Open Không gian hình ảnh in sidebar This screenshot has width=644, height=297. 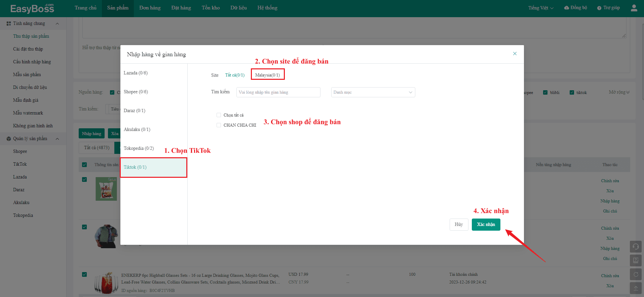pos(33,126)
